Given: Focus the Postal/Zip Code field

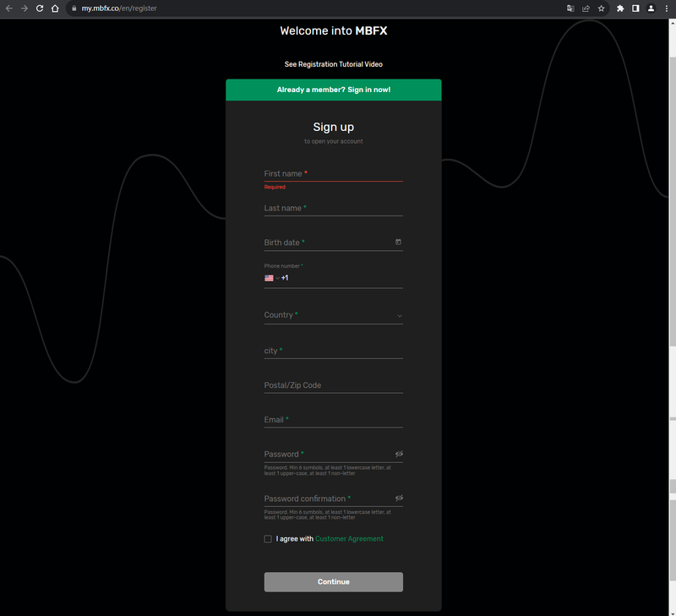Looking at the screenshot, I should point(333,385).
